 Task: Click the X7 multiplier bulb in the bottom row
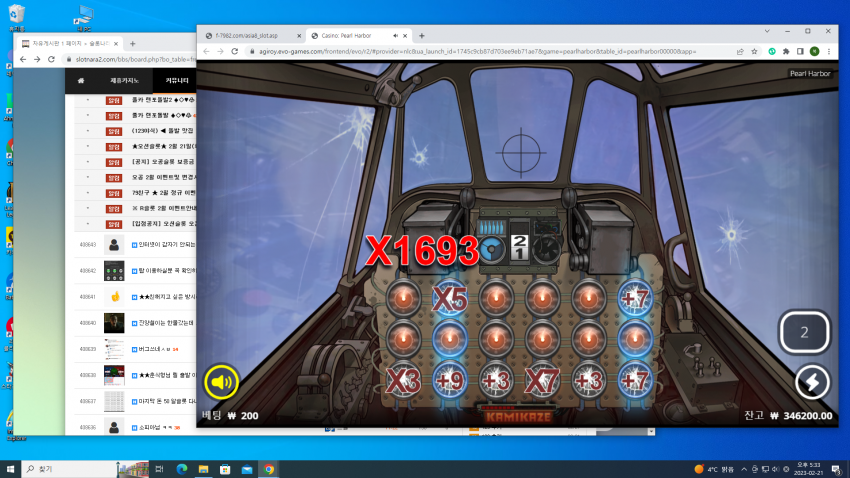(542, 380)
